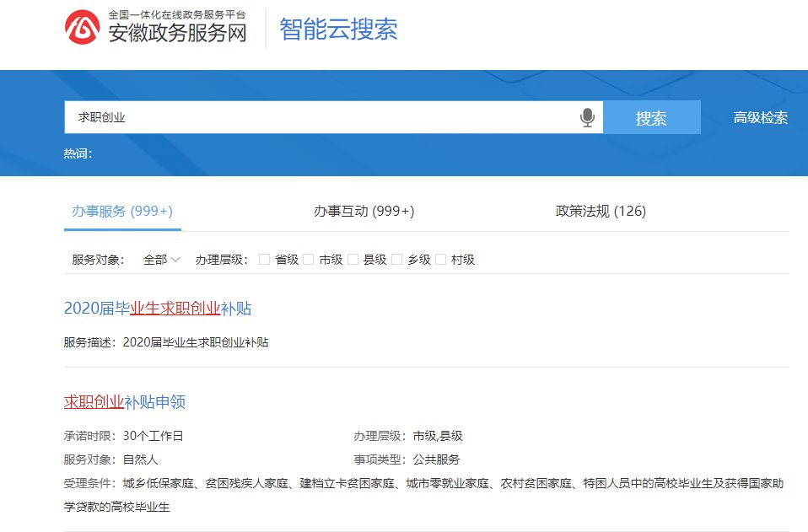The height and width of the screenshot is (532, 808).
Task: Click the microphone voice search icon
Action: [587, 117]
